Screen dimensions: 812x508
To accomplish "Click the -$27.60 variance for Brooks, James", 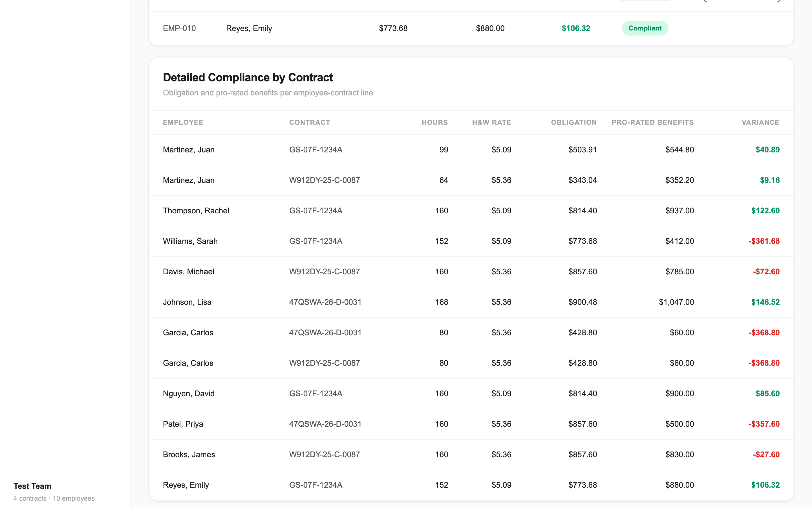I will (766, 455).
